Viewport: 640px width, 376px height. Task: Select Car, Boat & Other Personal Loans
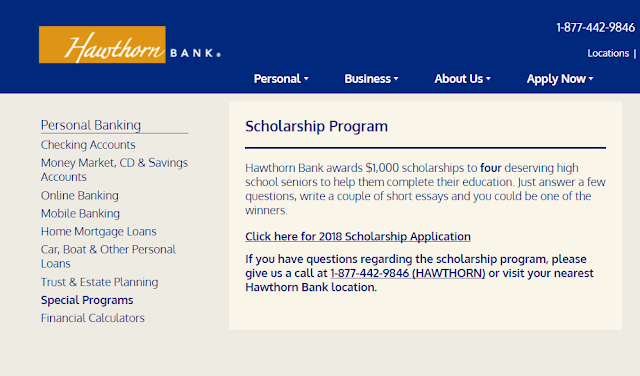tap(108, 256)
